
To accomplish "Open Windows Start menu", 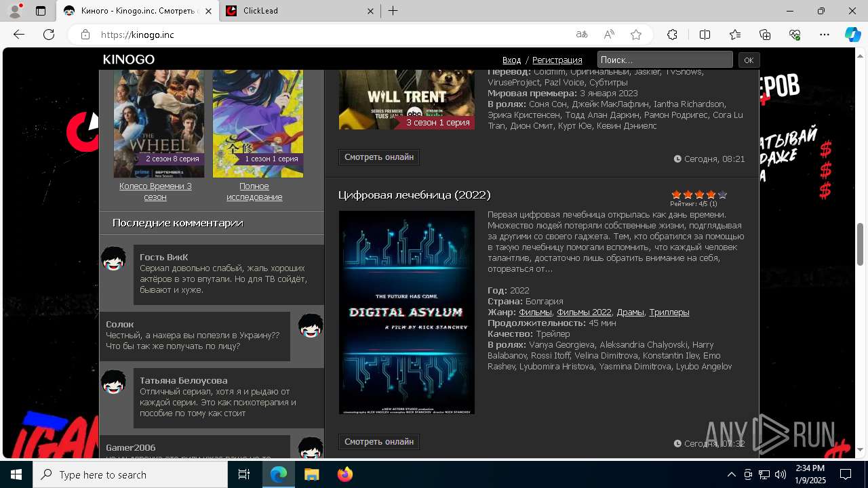I will (x=16, y=474).
